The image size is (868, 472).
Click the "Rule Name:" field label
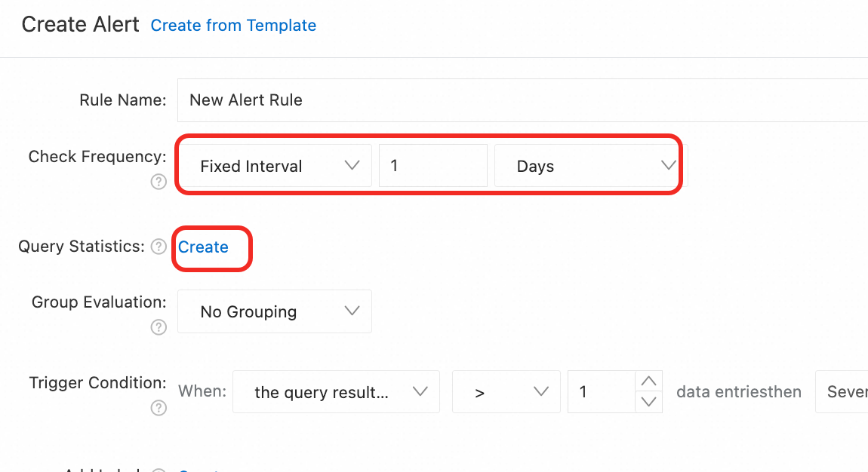tap(122, 100)
